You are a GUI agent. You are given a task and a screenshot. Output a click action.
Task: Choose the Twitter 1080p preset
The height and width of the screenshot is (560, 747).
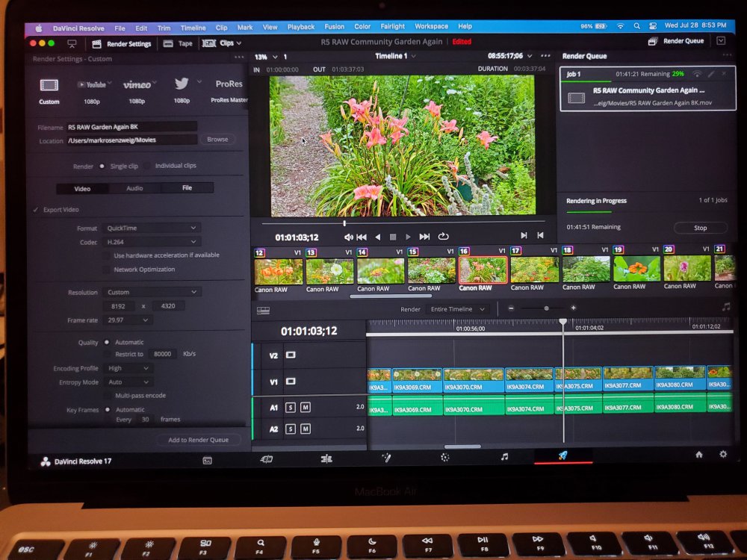tap(182, 84)
